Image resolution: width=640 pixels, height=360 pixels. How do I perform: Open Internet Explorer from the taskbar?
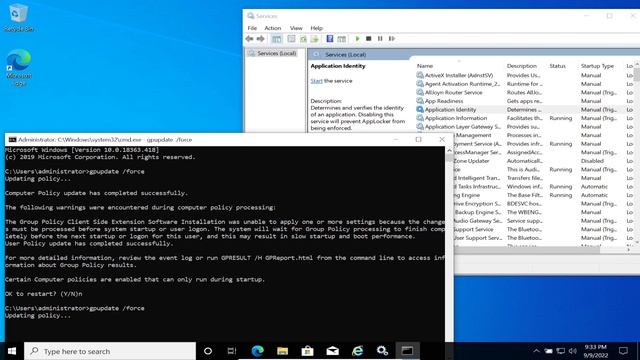tap(358, 351)
